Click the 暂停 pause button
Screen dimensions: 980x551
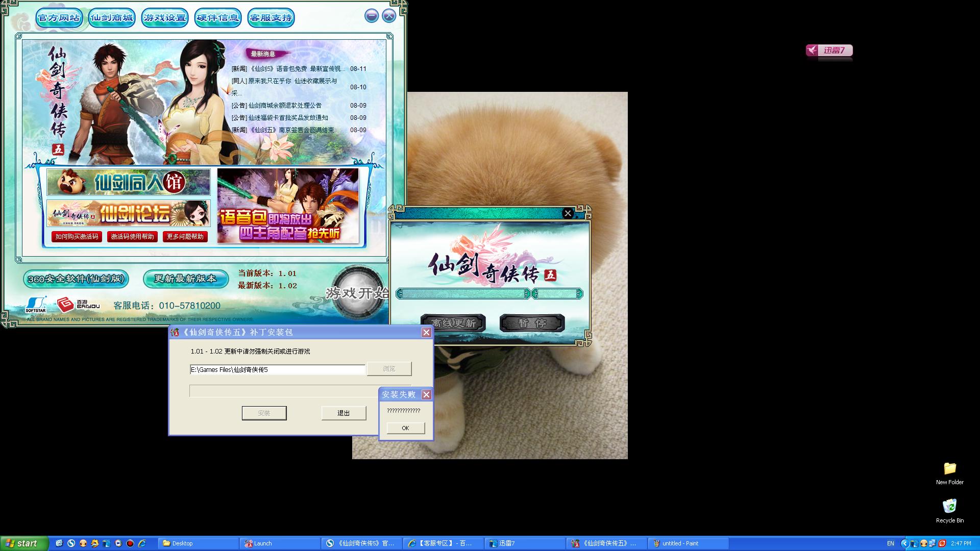pos(532,323)
